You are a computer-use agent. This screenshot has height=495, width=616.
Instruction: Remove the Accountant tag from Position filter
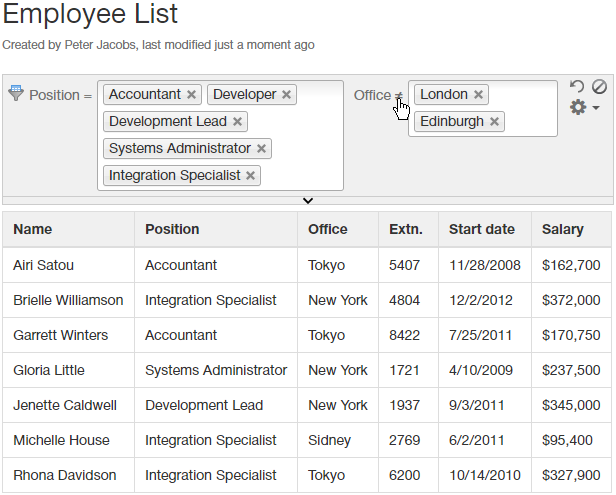pos(191,95)
